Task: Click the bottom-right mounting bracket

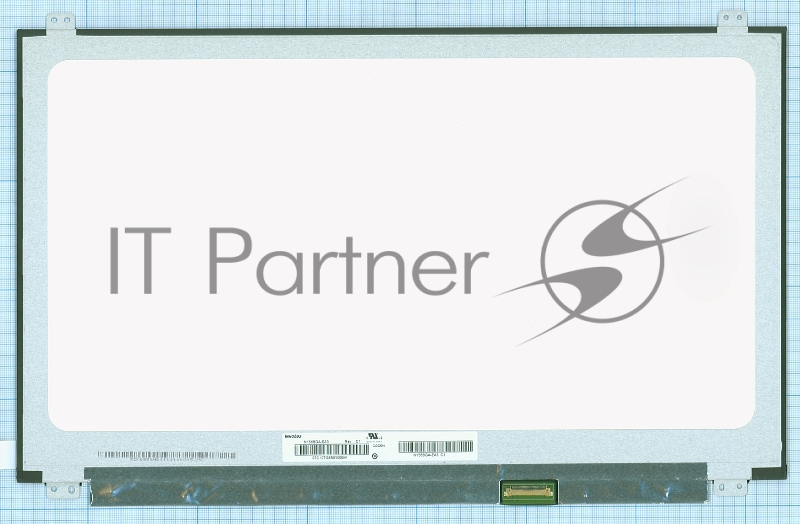Action: click(730, 486)
